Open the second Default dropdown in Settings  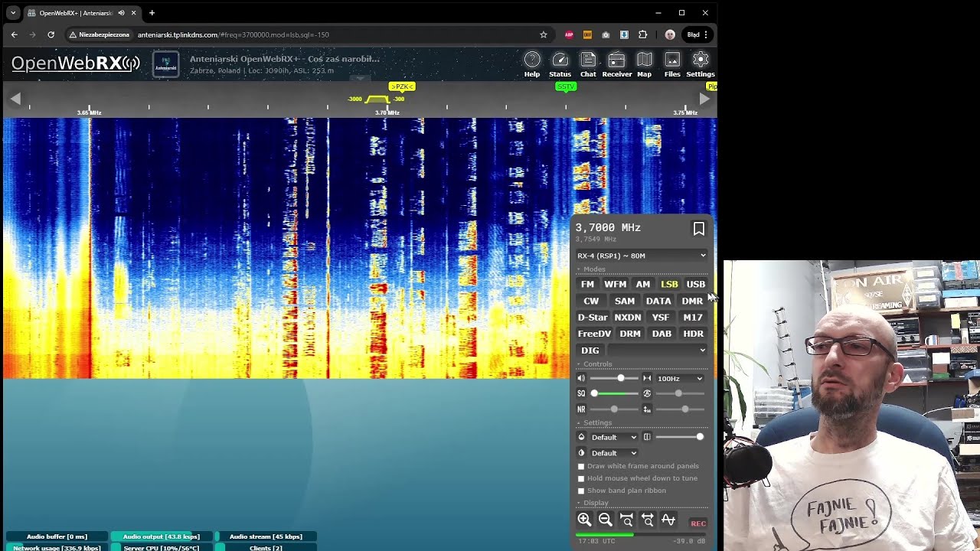(614, 453)
